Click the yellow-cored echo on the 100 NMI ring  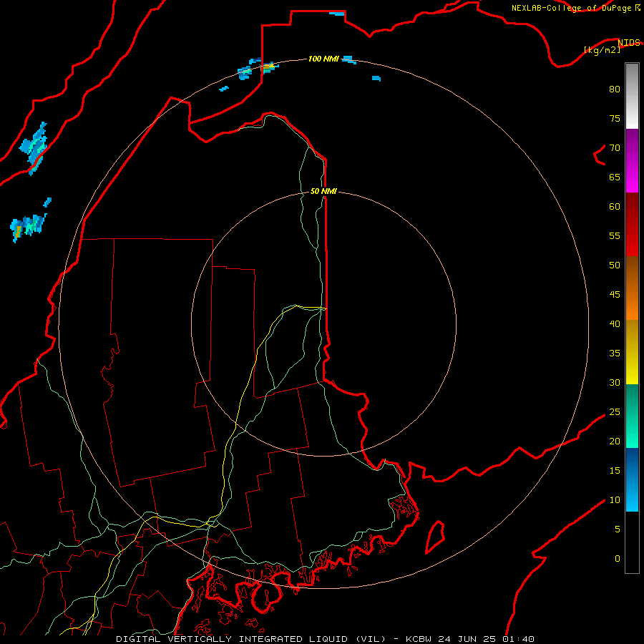pyautogui.click(x=269, y=67)
